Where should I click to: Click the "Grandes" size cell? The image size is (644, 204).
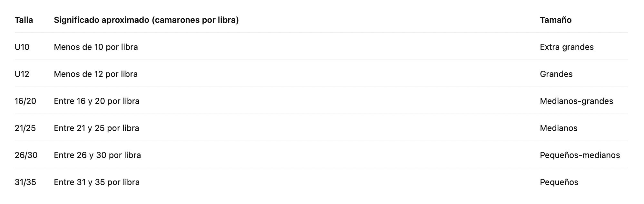556,74
